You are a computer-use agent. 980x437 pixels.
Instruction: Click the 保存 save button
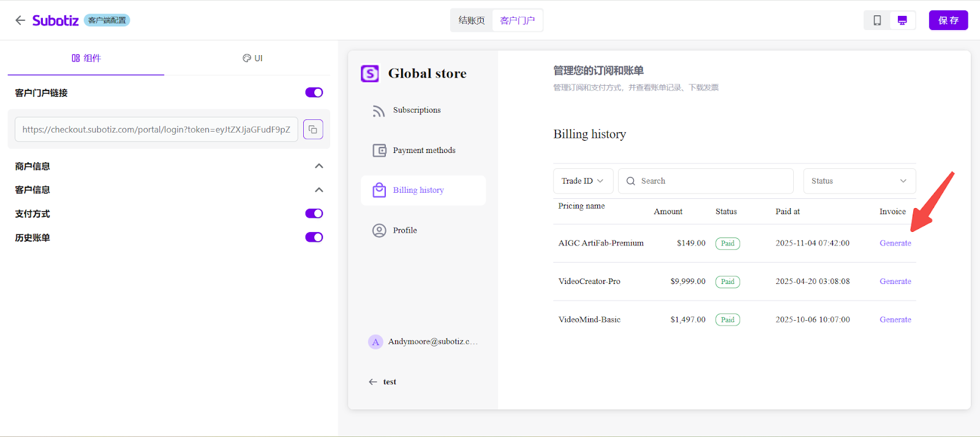pyautogui.click(x=948, y=20)
